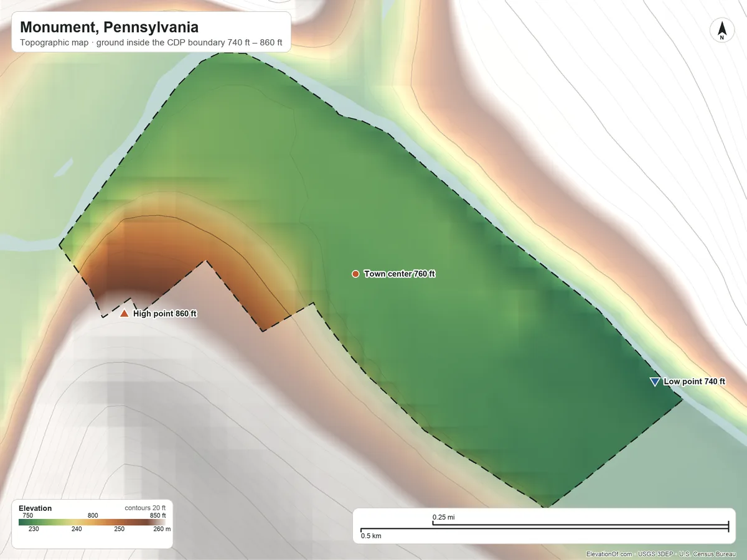Click the Town center orange dot marker

pyautogui.click(x=355, y=274)
